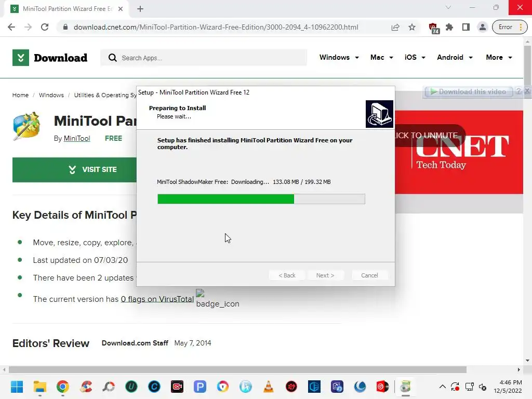Click the search magnifier icon

(x=112, y=58)
